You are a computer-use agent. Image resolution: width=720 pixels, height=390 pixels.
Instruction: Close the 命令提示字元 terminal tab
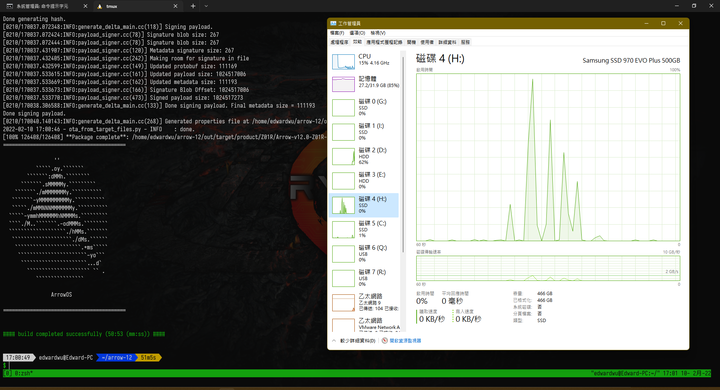(85, 6)
